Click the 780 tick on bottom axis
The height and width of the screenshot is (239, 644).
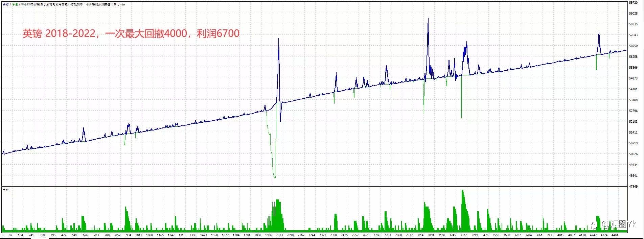107,235
